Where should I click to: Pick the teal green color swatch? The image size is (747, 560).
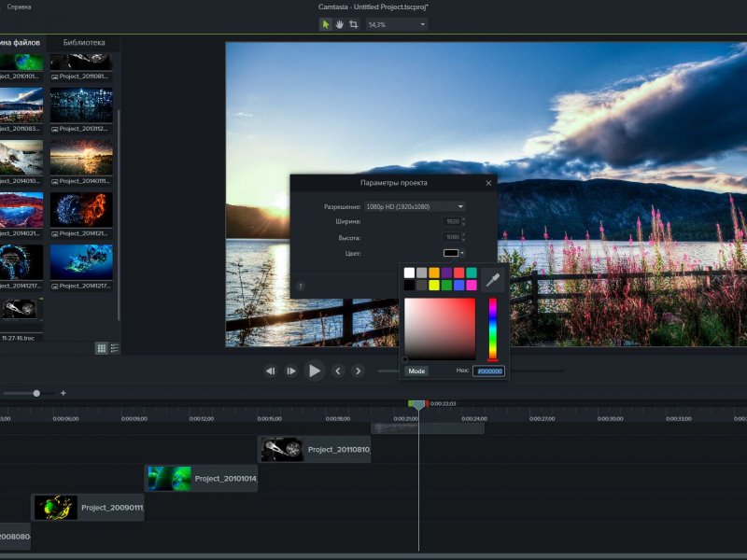coord(472,273)
